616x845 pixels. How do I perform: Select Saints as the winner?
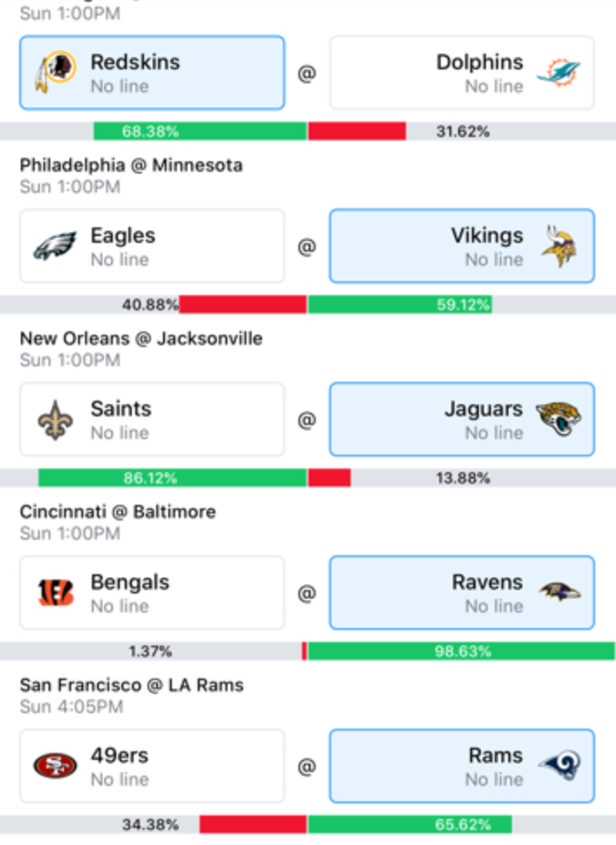pos(152,419)
